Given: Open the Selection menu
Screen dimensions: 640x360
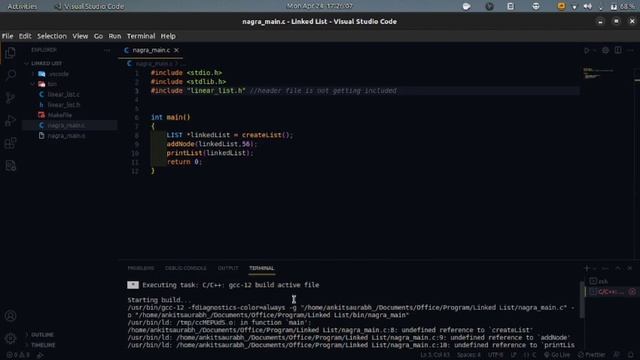Looking at the screenshot, I should point(52,36).
